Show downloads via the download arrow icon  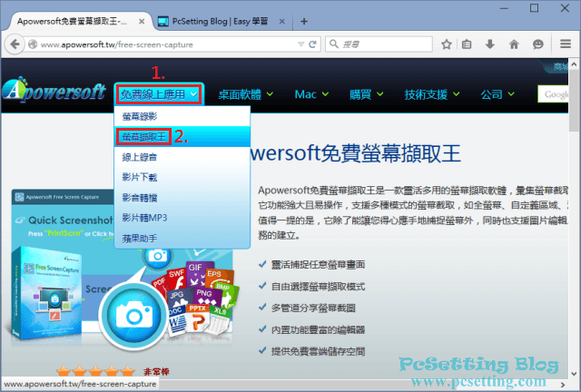pyautogui.click(x=491, y=43)
